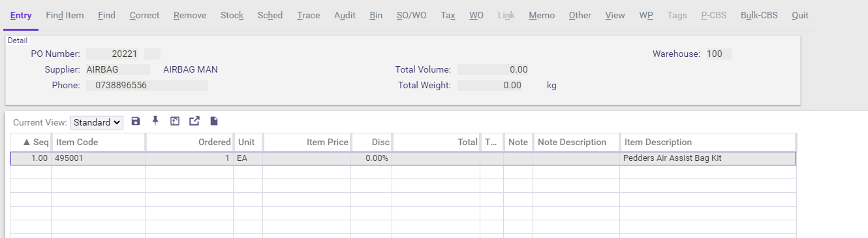Save the current grid view
868x238 pixels.
point(136,121)
